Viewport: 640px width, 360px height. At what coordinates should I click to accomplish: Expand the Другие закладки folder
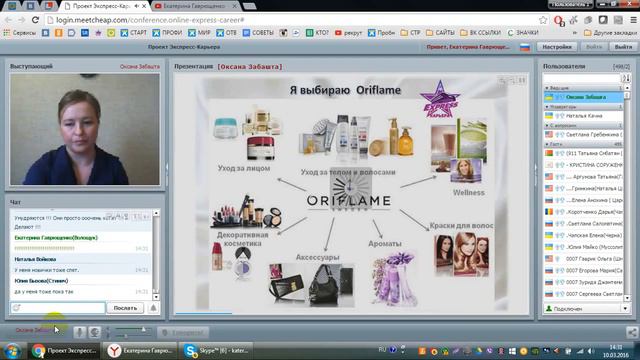(610, 33)
